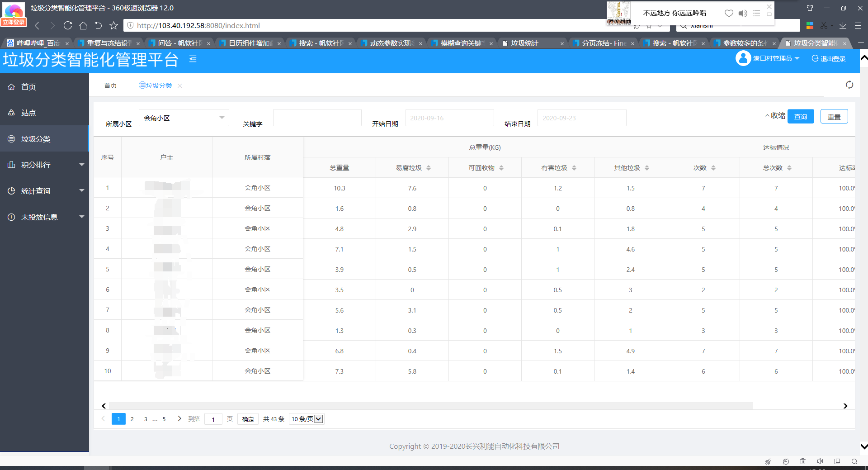Expand the 统计查询 sidebar menu

pos(44,191)
